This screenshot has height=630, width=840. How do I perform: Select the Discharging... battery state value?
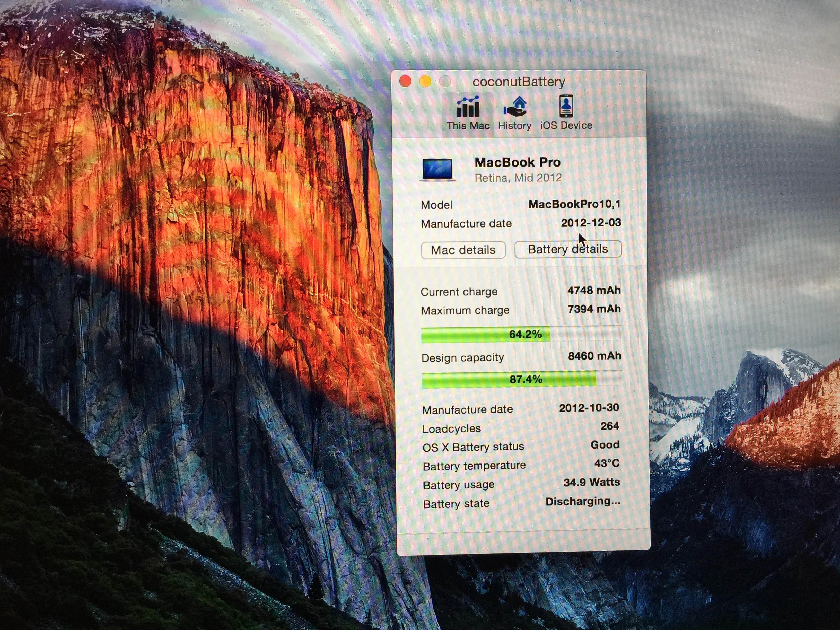pyautogui.click(x=583, y=501)
